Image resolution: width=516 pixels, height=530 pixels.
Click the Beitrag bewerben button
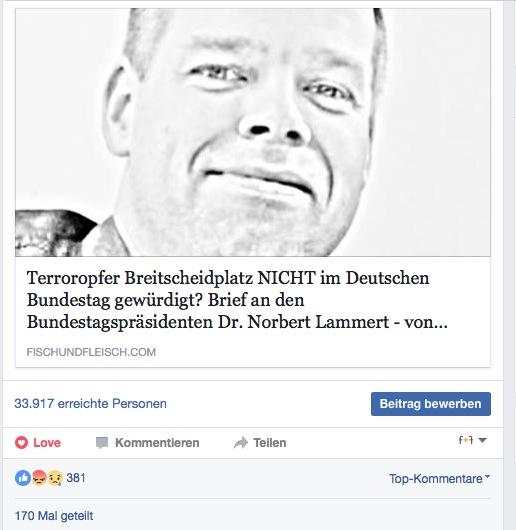point(431,404)
